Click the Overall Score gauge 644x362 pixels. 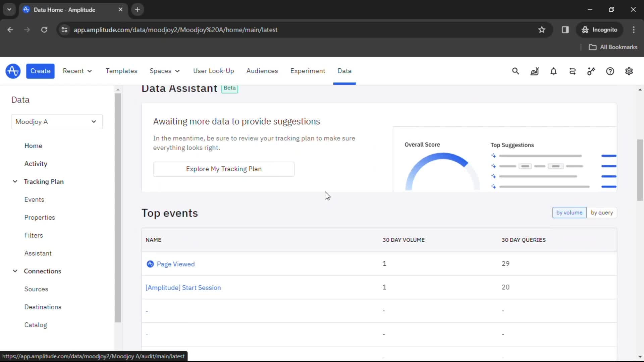(x=442, y=172)
